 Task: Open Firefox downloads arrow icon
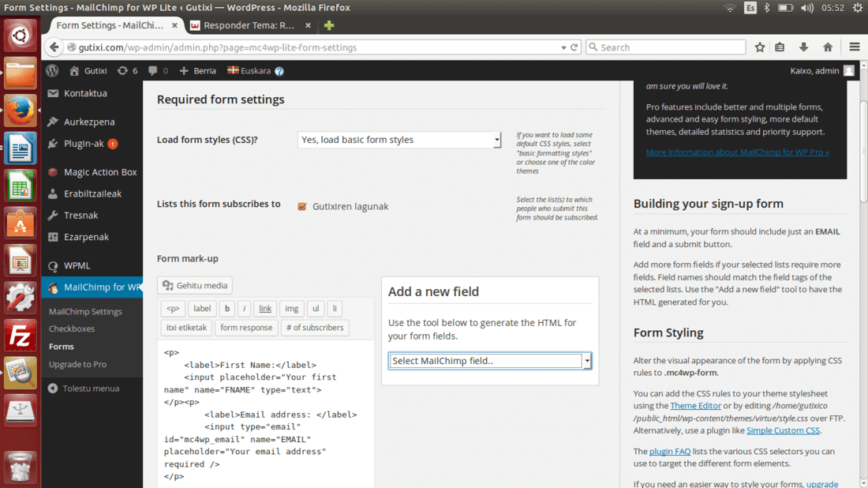click(803, 47)
